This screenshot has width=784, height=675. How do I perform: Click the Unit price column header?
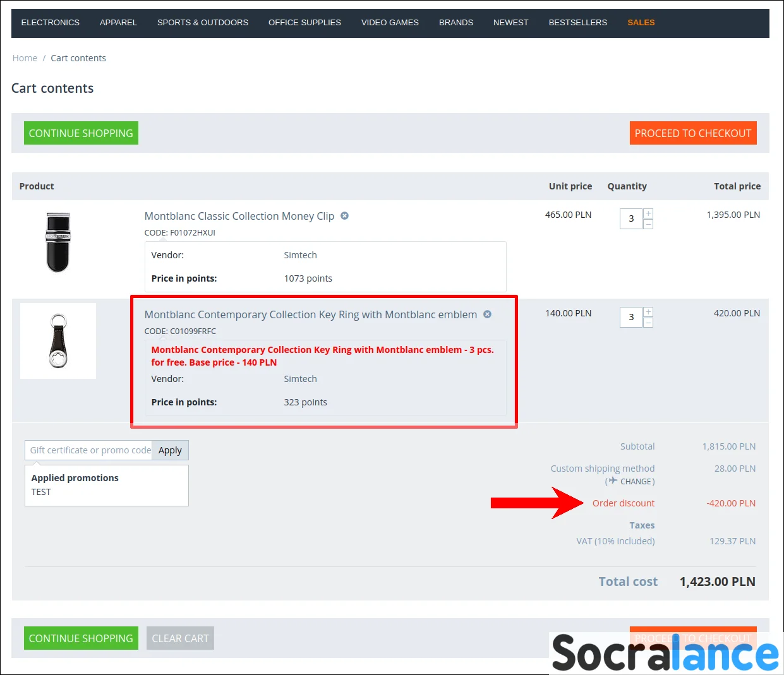570,186
